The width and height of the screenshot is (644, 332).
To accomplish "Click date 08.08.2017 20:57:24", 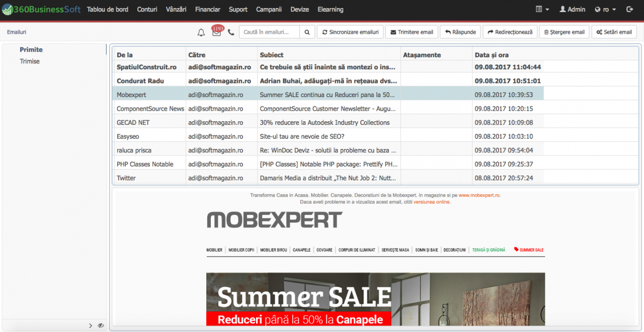I will (504, 178).
